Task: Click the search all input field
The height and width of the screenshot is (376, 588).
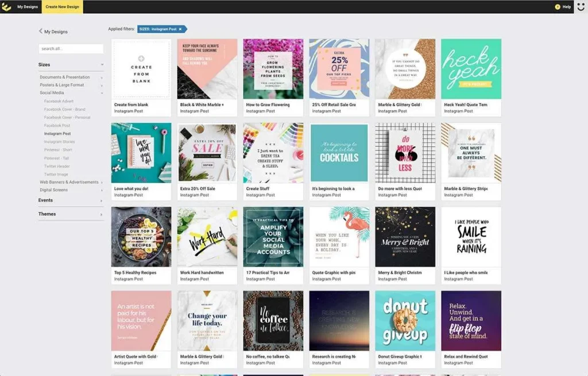Action: [x=71, y=49]
